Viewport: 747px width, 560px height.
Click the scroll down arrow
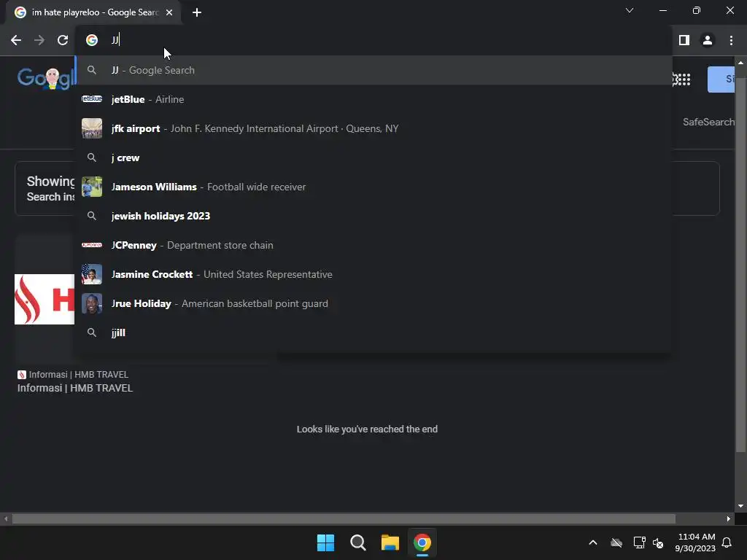pos(740,506)
